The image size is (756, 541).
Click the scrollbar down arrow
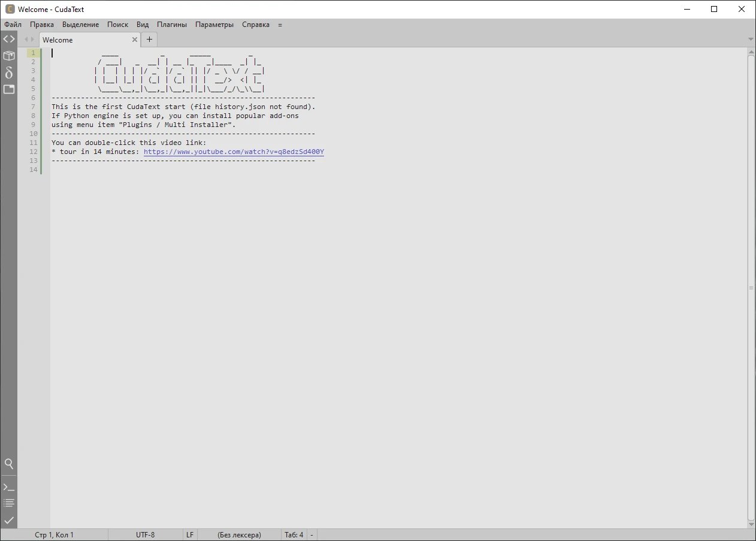click(751, 524)
